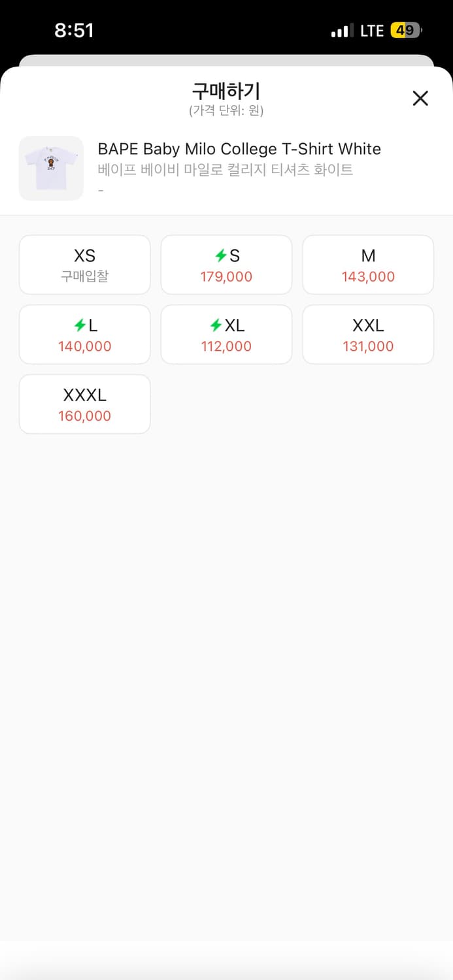Tap the lightning bolt icon beside XL
This screenshot has height=980, width=453.
click(x=215, y=325)
